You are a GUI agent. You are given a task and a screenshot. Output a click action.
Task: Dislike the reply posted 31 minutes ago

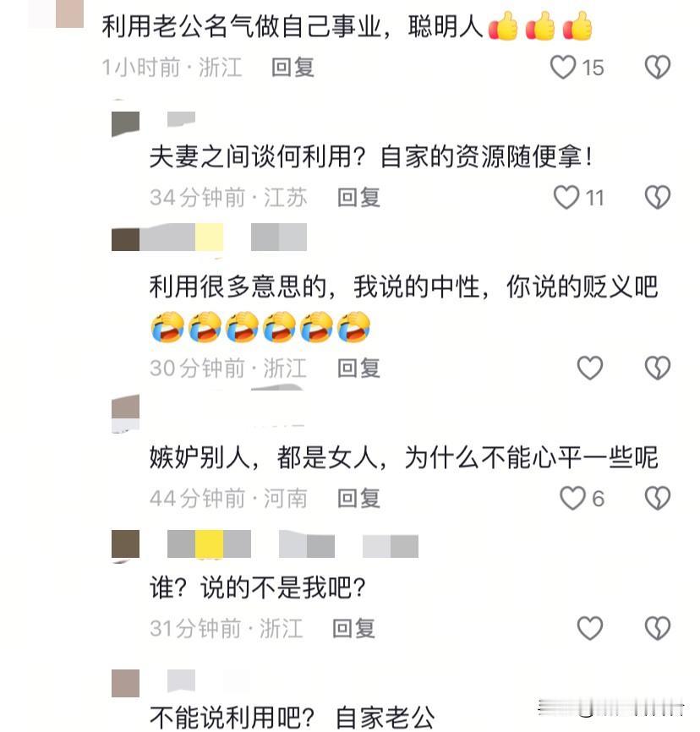tap(658, 628)
